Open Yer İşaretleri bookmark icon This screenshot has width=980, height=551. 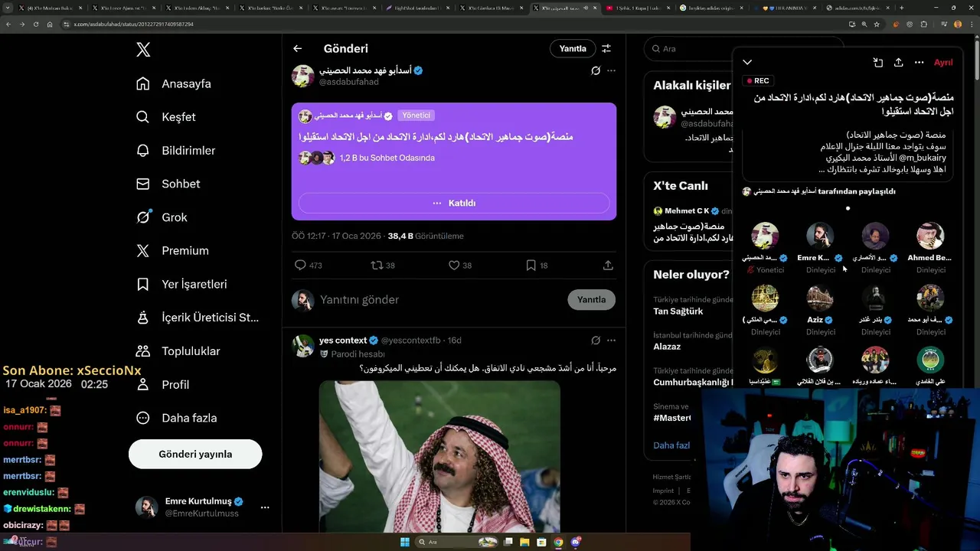click(x=143, y=284)
